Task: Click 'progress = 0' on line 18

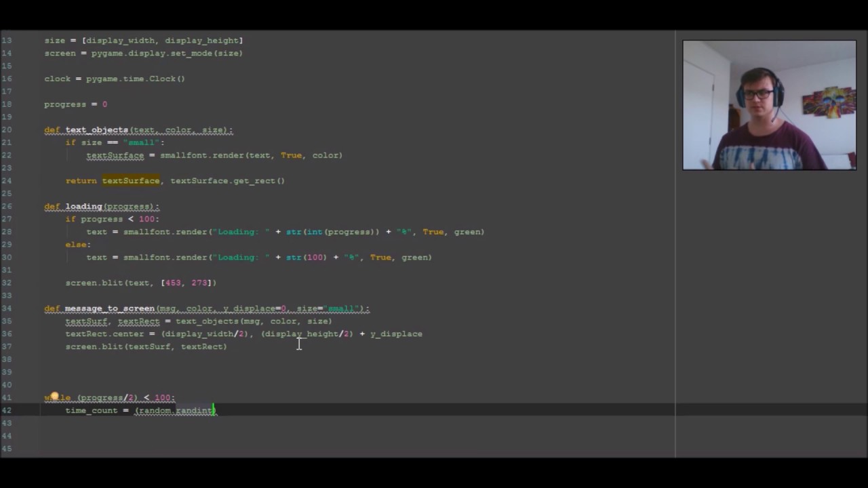Action: [76, 104]
